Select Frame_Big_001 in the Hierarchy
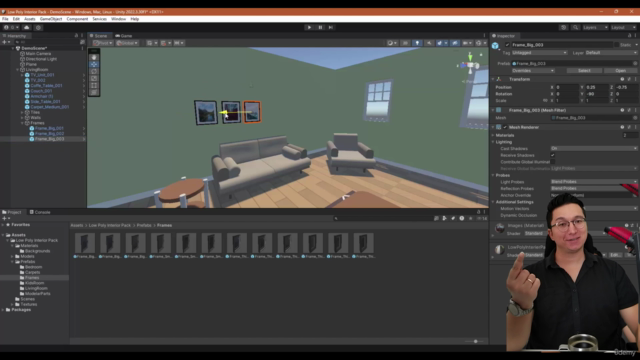This screenshot has height=360, width=640. pos(49,128)
